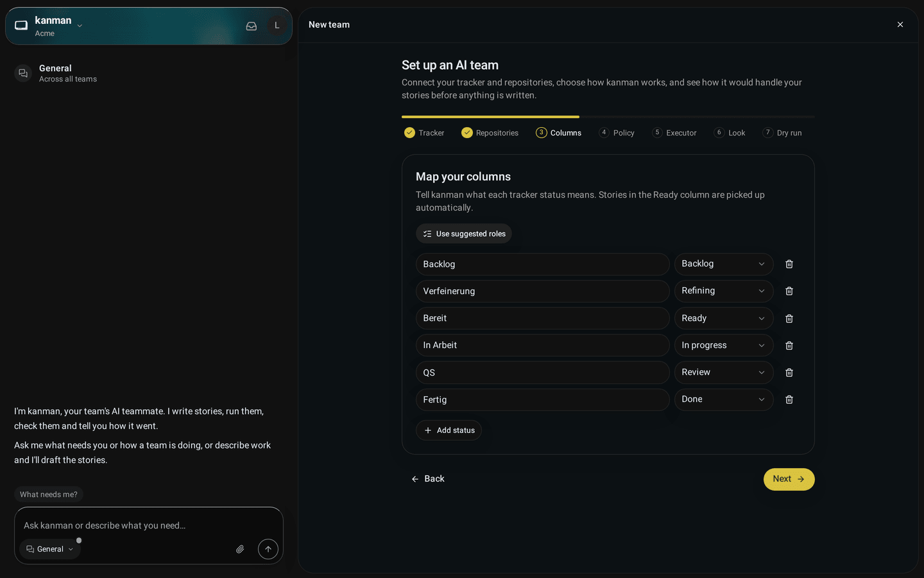Open the In progress role dropdown

tap(724, 346)
